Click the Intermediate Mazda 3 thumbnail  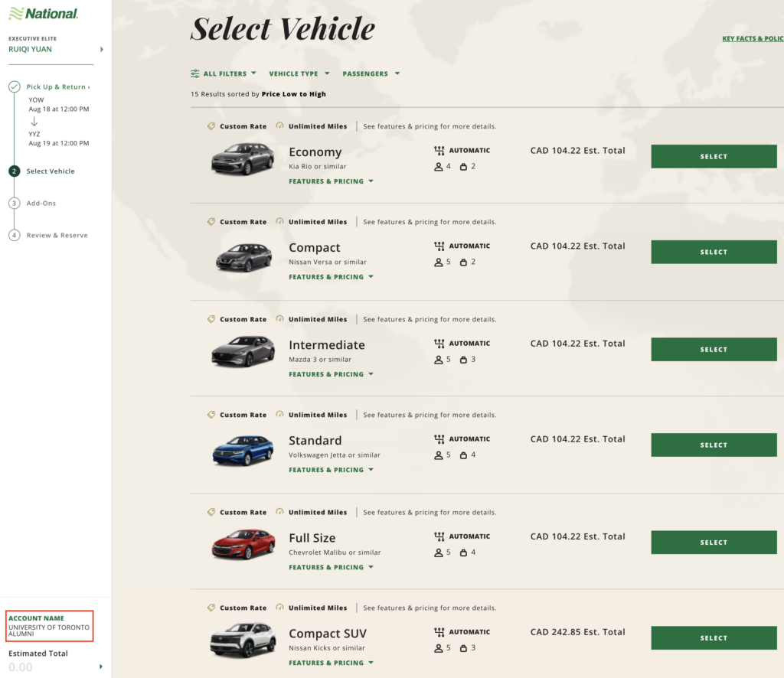tap(243, 352)
